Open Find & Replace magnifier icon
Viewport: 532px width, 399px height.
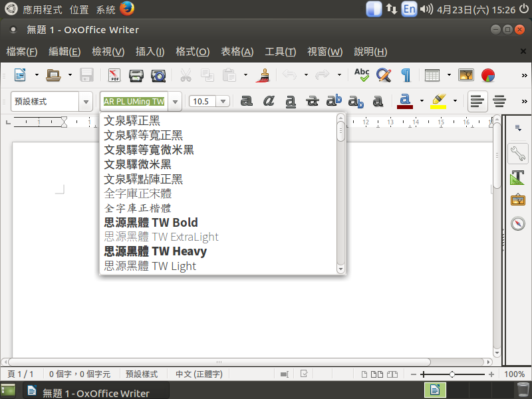click(x=384, y=75)
